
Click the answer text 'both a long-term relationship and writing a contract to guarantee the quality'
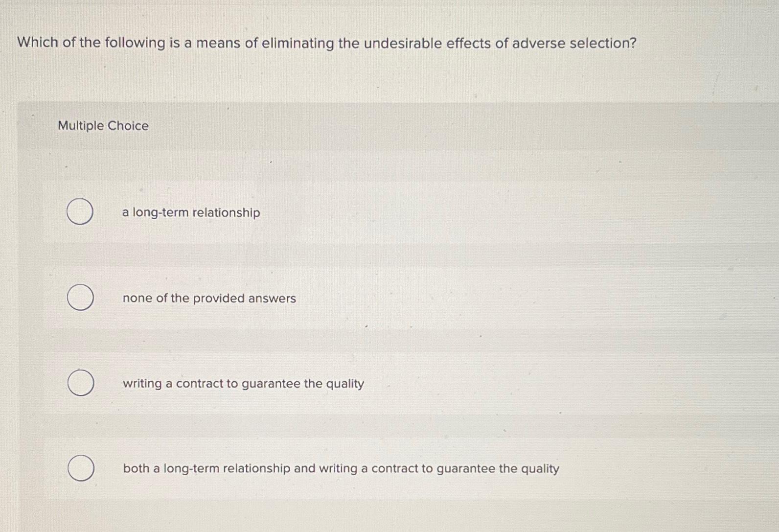click(341, 469)
